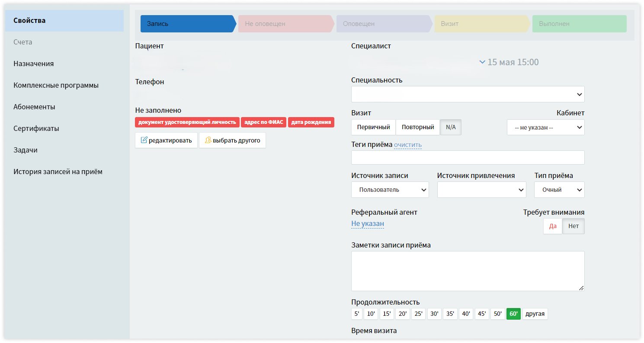644x343 pixels.
Task: Click the chevron next to 15 мая 15:00
Action: pyautogui.click(x=482, y=62)
